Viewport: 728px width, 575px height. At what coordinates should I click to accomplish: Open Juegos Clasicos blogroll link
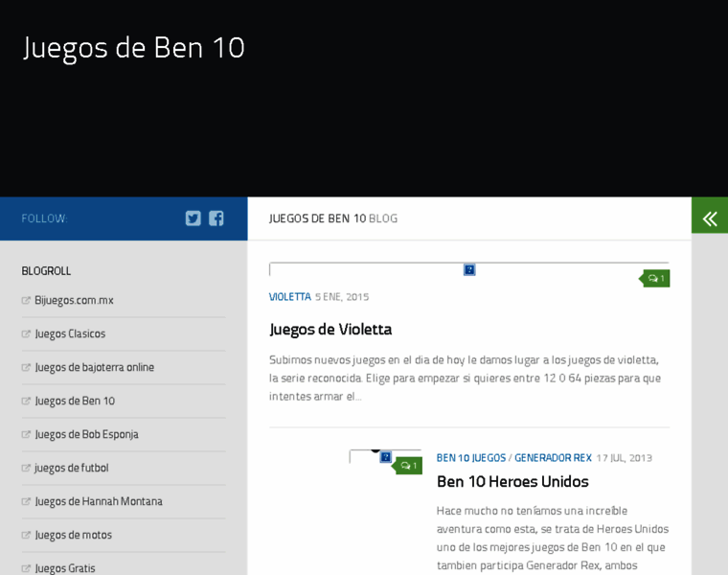tap(70, 333)
